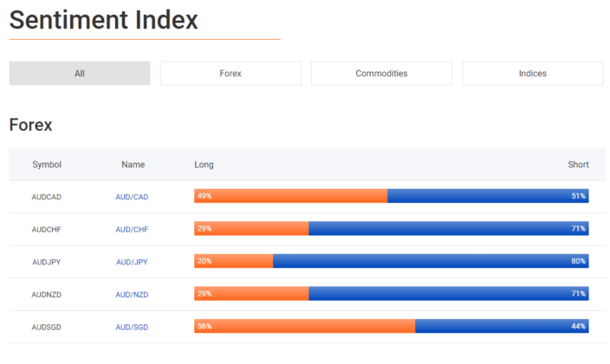The height and width of the screenshot is (364, 610).
Task: Select the AUDJPY symbol cell
Action: tap(46, 262)
